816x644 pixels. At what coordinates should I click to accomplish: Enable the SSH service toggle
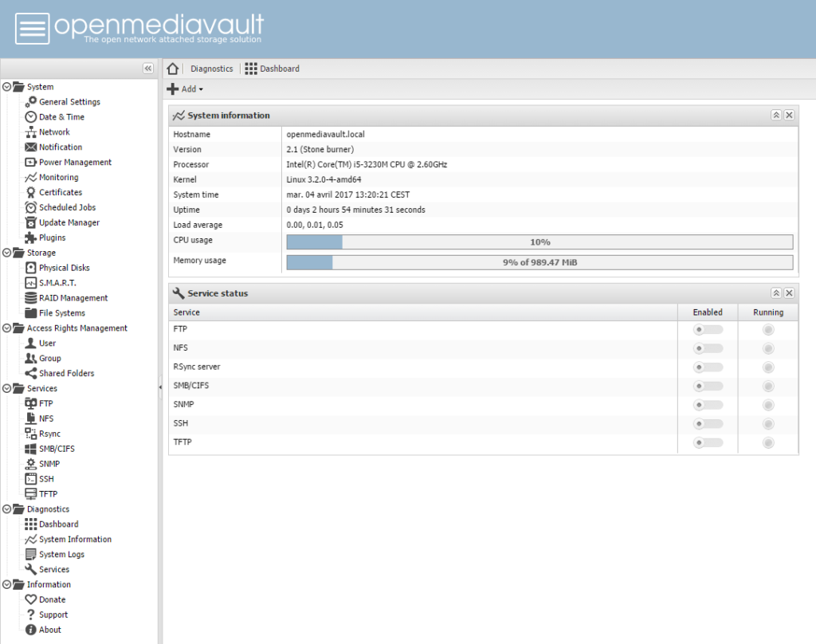(x=707, y=423)
